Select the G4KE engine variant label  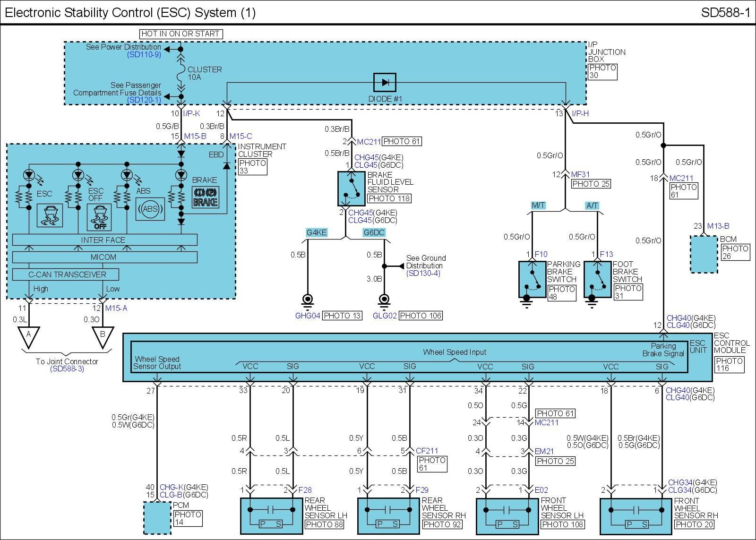click(x=318, y=232)
